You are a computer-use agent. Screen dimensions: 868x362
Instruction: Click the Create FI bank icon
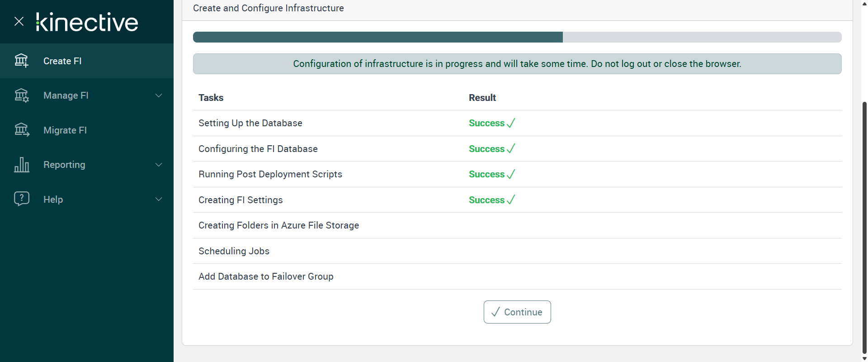21,61
